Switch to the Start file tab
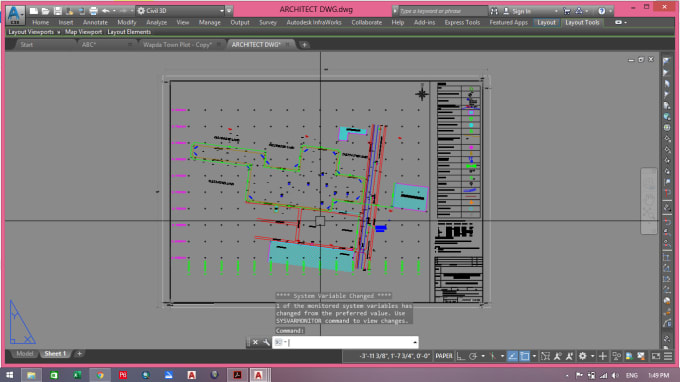This screenshot has height=382, width=680. tap(26, 45)
